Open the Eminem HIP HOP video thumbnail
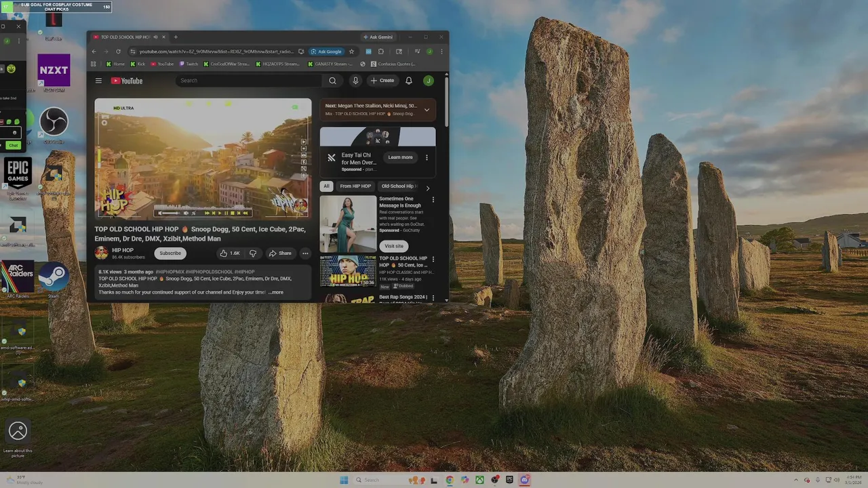The image size is (868, 488). click(348, 270)
